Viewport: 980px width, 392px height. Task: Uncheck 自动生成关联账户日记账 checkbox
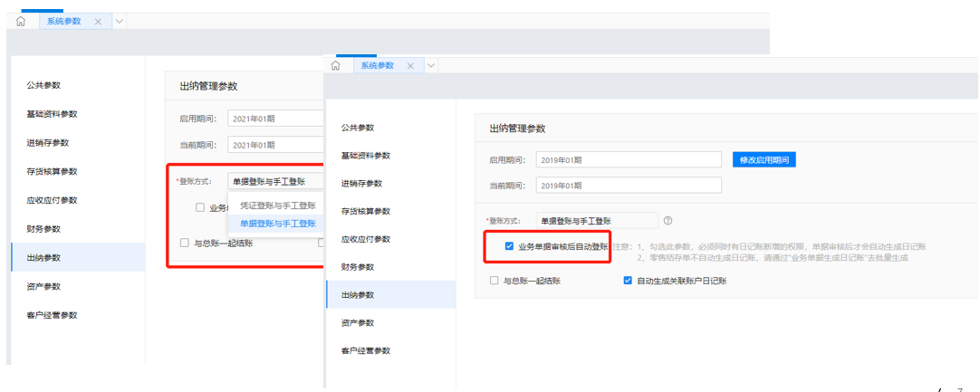(x=628, y=281)
